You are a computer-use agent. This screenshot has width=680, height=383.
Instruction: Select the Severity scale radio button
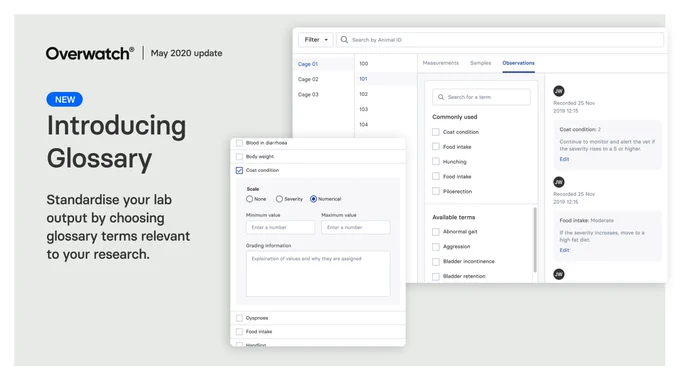279,199
